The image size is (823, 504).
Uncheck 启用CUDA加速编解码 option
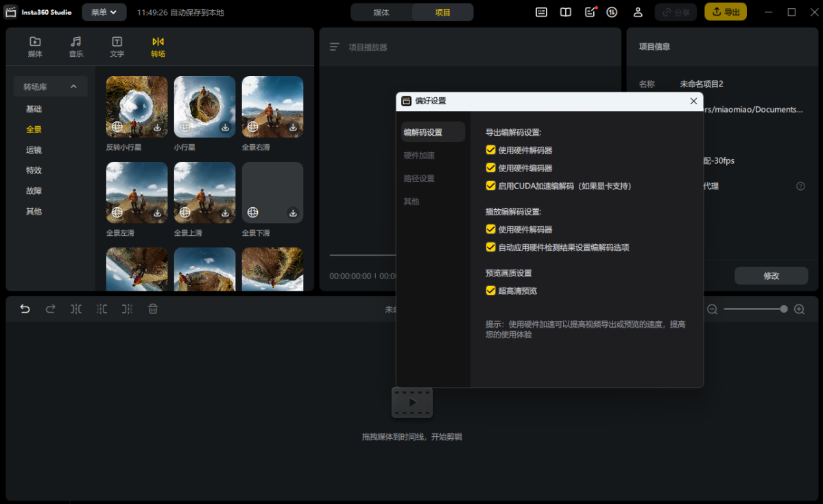490,186
